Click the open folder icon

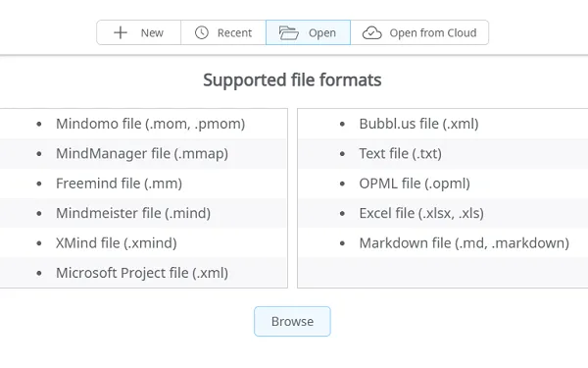point(289,32)
